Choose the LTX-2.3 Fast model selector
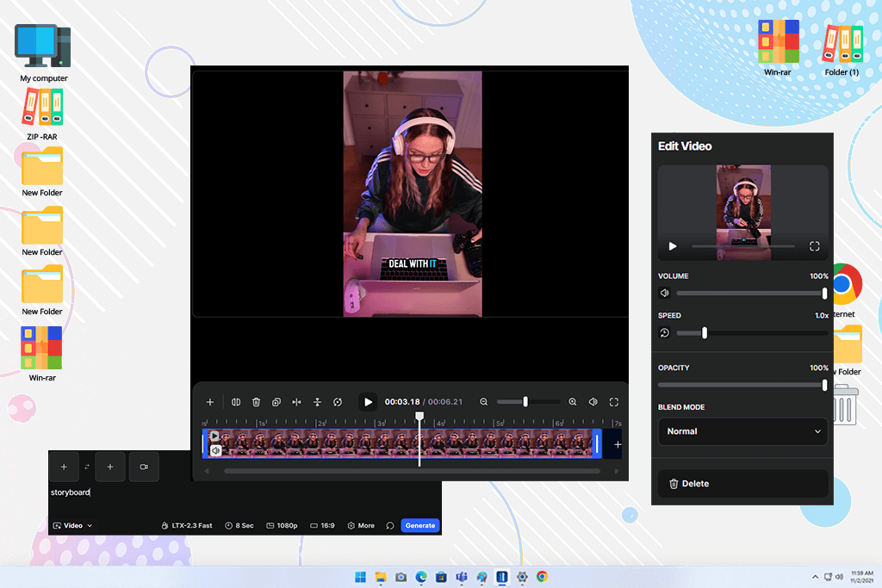 point(187,526)
